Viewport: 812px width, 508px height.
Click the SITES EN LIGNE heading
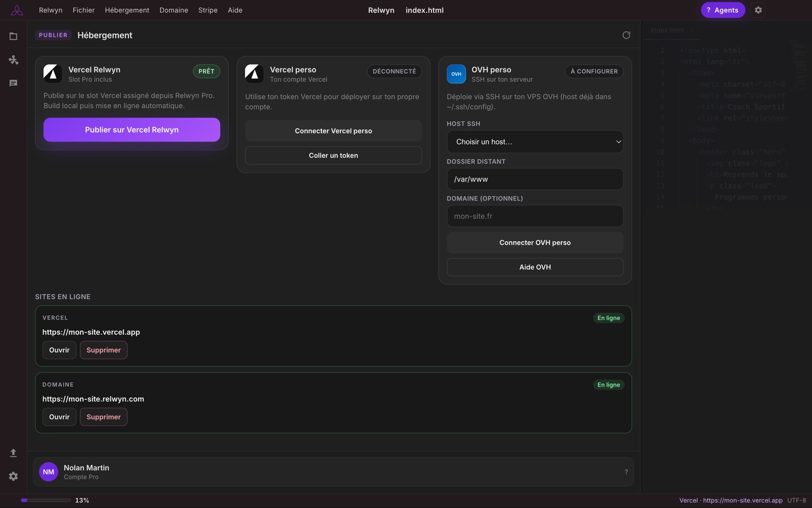click(63, 297)
